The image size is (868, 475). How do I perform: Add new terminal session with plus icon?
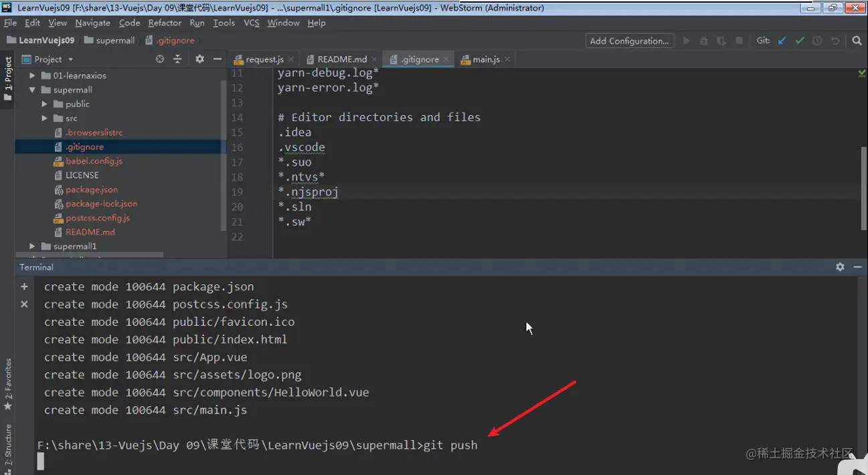[x=24, y=286]
